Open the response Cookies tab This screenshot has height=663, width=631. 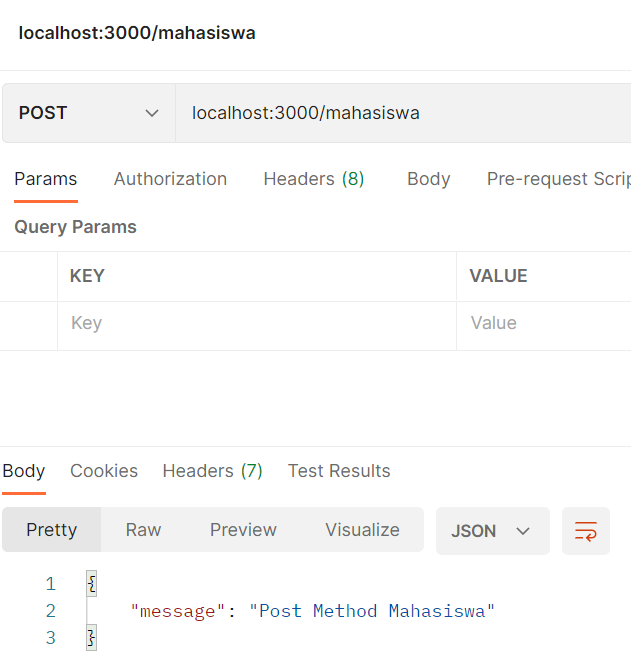pos(104,471)
